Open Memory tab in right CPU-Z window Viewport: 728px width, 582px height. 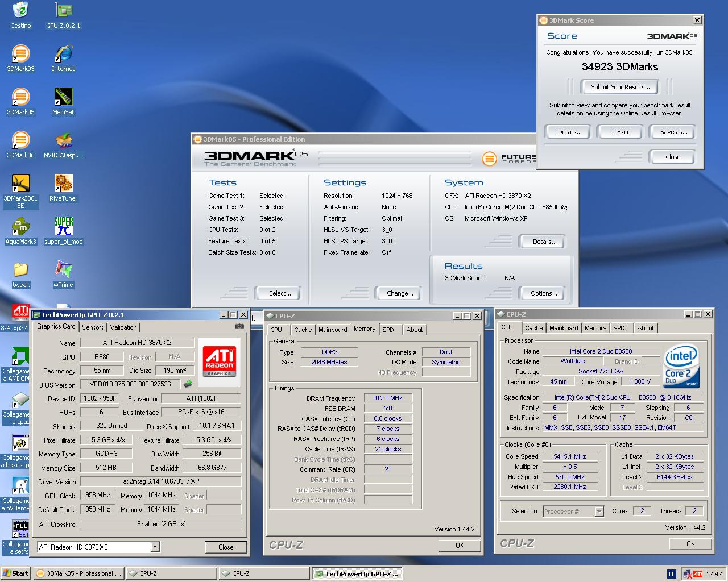click(x=595, y=328)
